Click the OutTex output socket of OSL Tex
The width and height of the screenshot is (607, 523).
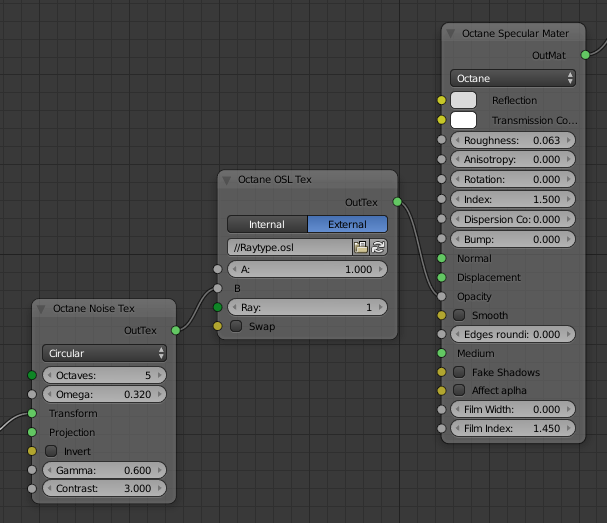[397, 202]
